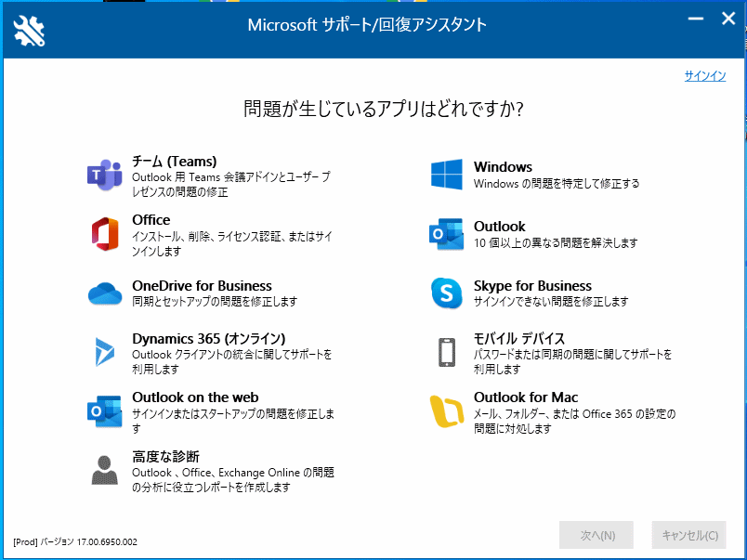Click the Outlook on the web icon

tap(104, 411)
